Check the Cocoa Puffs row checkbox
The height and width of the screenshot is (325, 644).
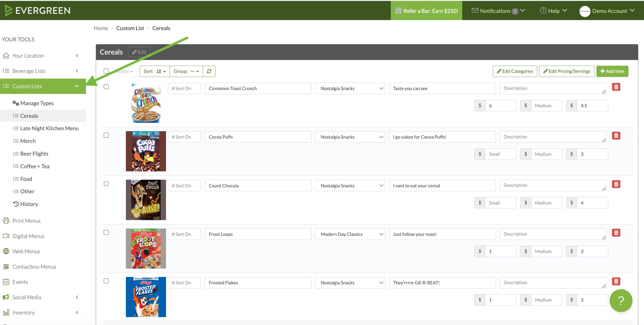106,135
